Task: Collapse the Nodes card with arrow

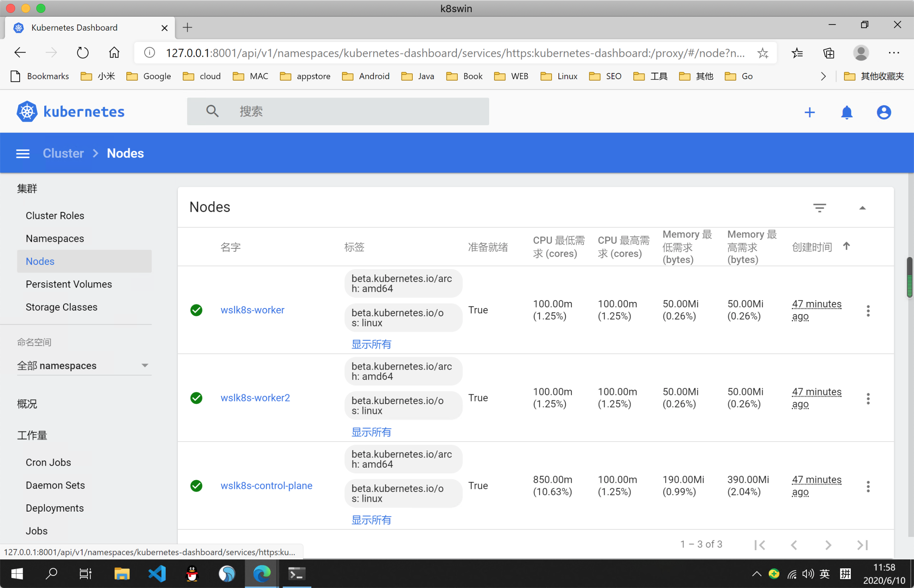Action: pyautogui.click(x=862, y=208)
